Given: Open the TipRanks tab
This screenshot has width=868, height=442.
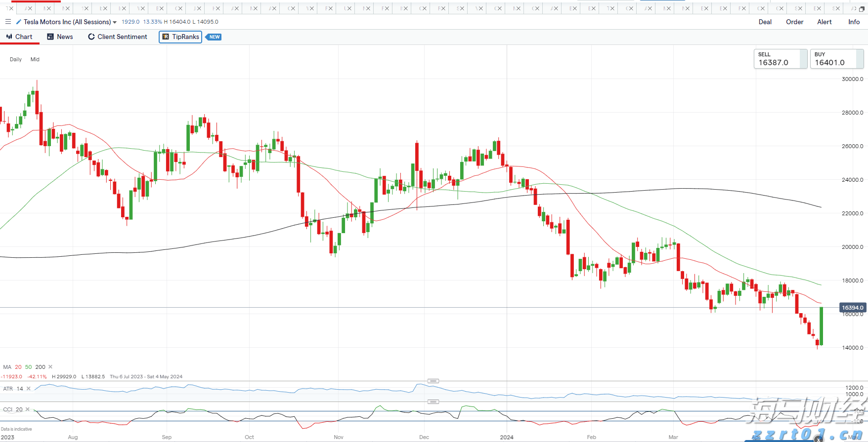Looking at the screenshot, I should point(180,37).
